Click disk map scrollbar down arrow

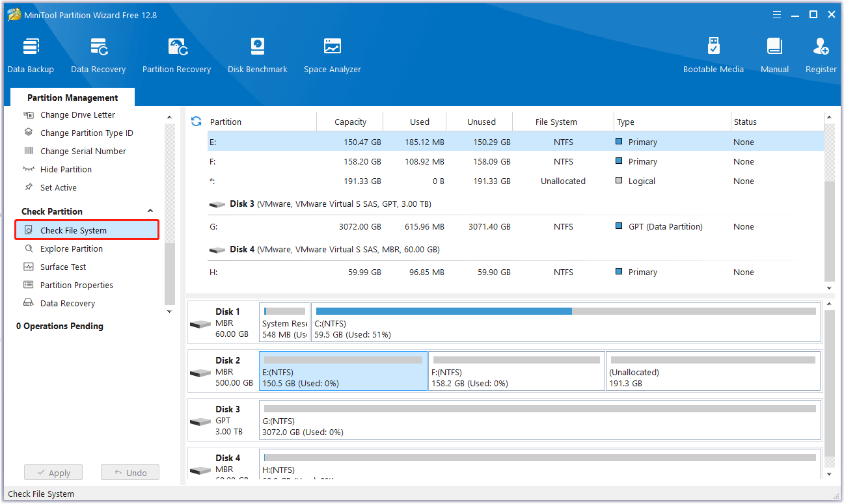click(829, 475)
